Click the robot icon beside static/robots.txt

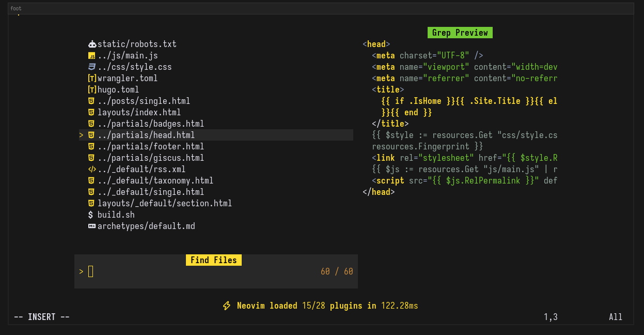[x=92, y=44]
